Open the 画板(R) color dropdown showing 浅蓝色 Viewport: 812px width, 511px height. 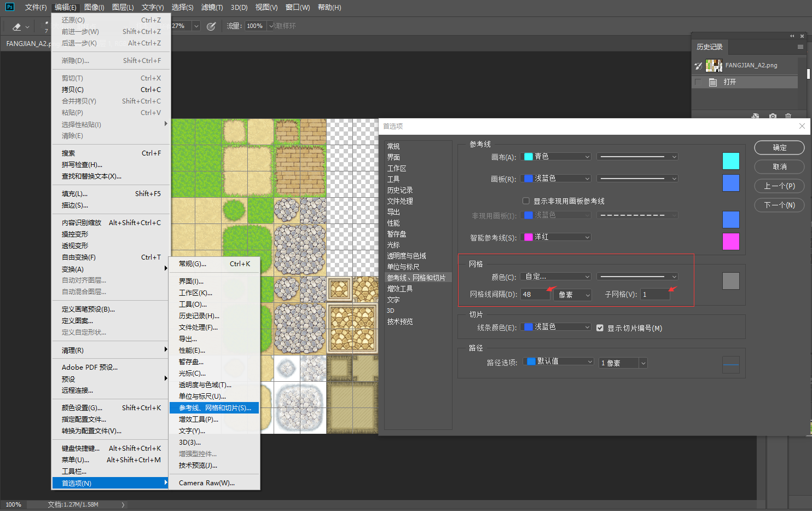click(556, 179)
